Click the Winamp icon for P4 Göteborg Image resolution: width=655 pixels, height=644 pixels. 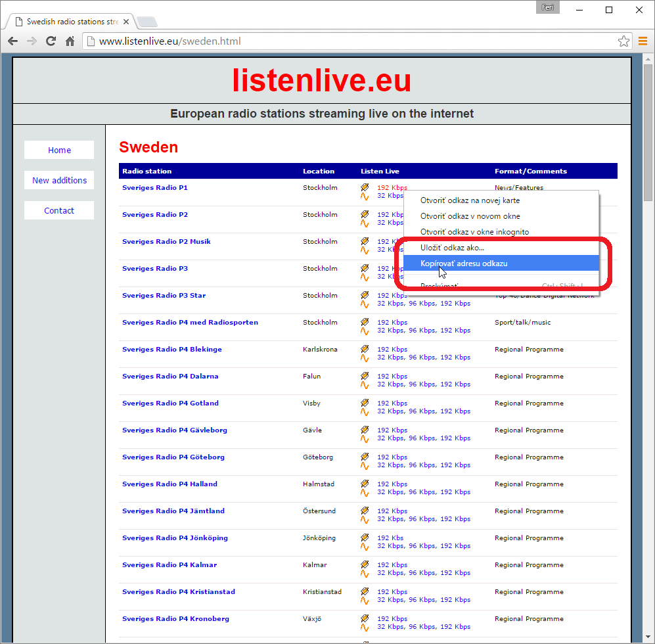[365, 456]
